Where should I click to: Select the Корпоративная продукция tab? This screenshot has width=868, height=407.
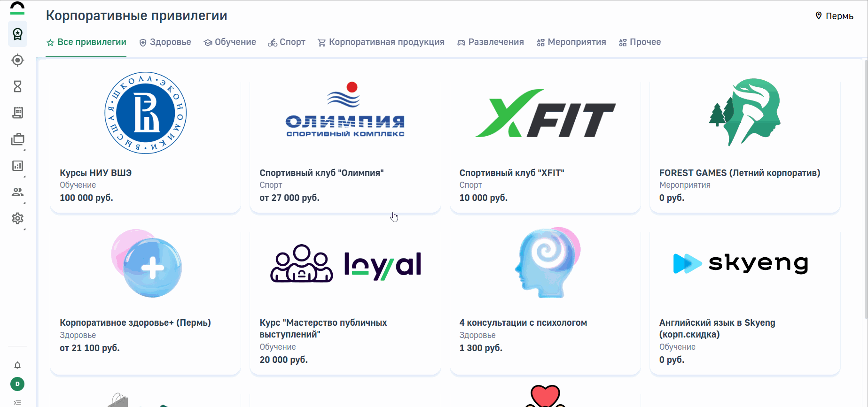click(x=381, y=42)
